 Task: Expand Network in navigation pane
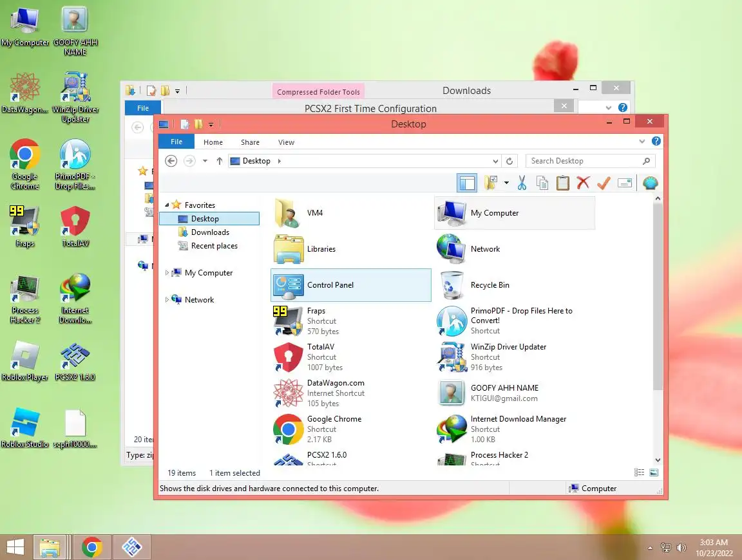[167, 300]
